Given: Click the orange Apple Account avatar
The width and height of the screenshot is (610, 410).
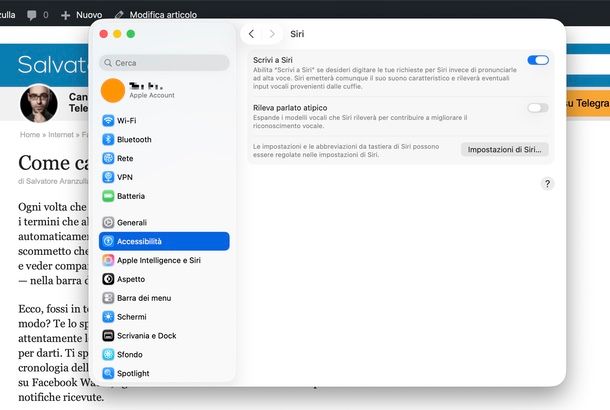Looking at the screenshot, I should point(113,90).
